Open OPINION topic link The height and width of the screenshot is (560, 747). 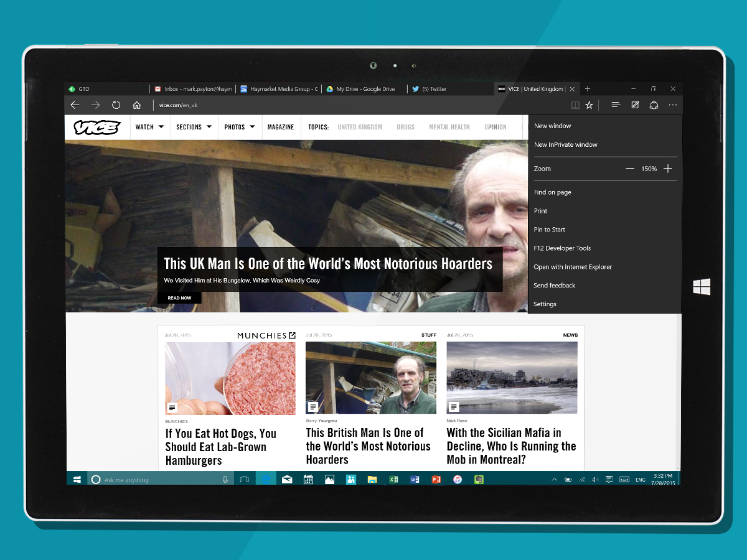point(496,127)
